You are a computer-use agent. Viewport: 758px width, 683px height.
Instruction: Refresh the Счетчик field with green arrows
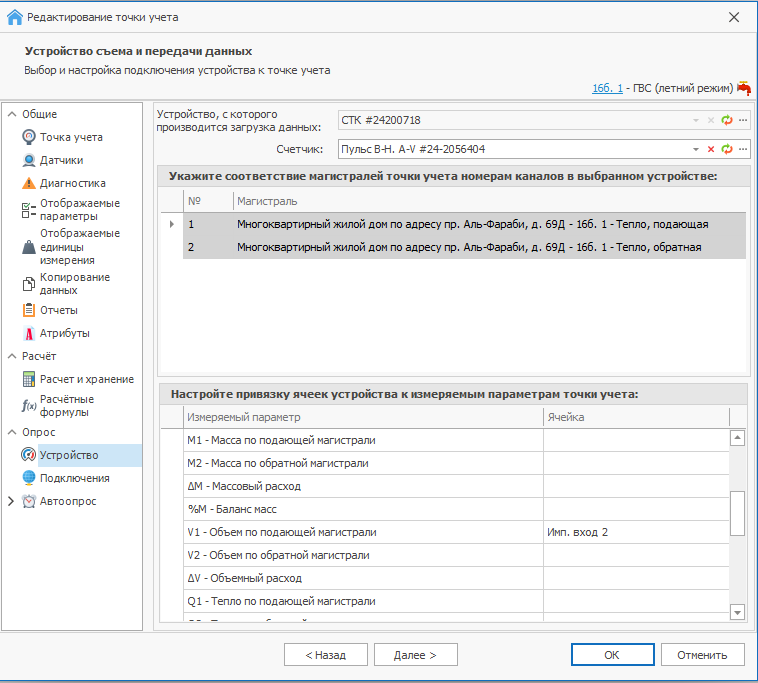click(727, 149)
